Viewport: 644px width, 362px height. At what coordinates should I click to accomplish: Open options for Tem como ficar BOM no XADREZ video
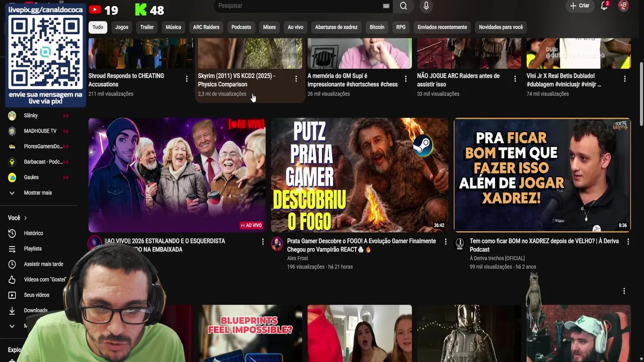coord(628,242)
